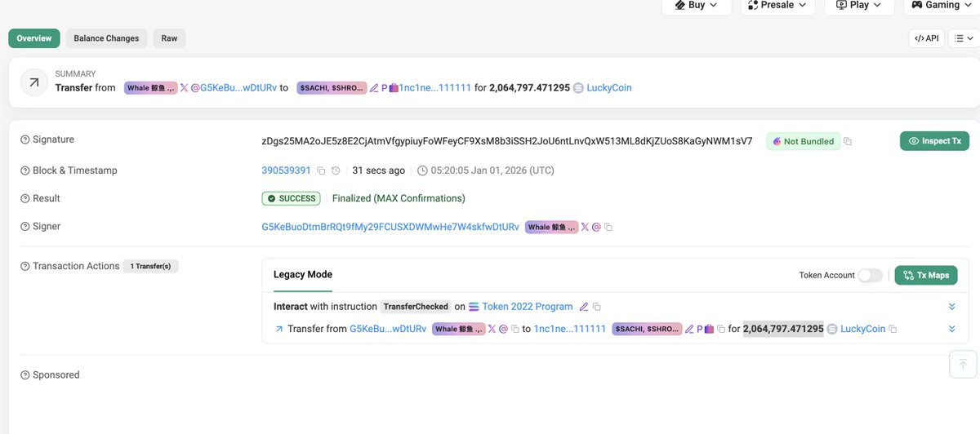Viewport: 980px width, 434px height.
Task: Click the $SACHI, $SHRO... label in Summary
Action: [332, 87]
